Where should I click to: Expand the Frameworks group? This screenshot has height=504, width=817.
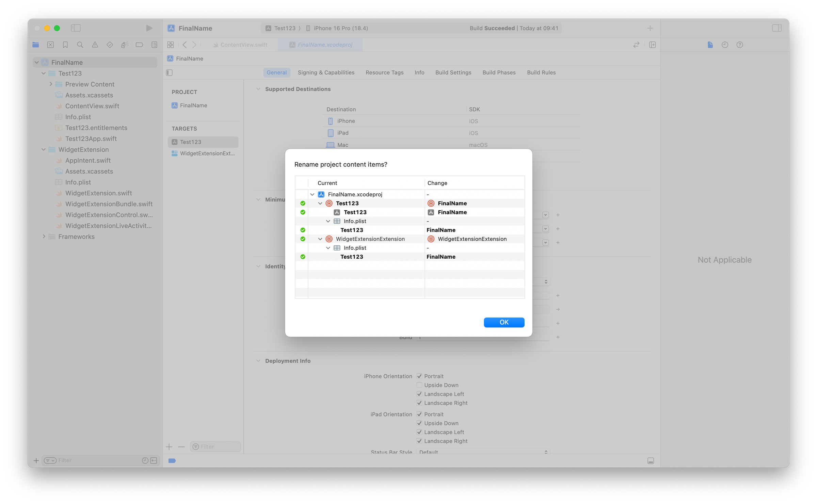pyautogui.click(x=44, y=237)
